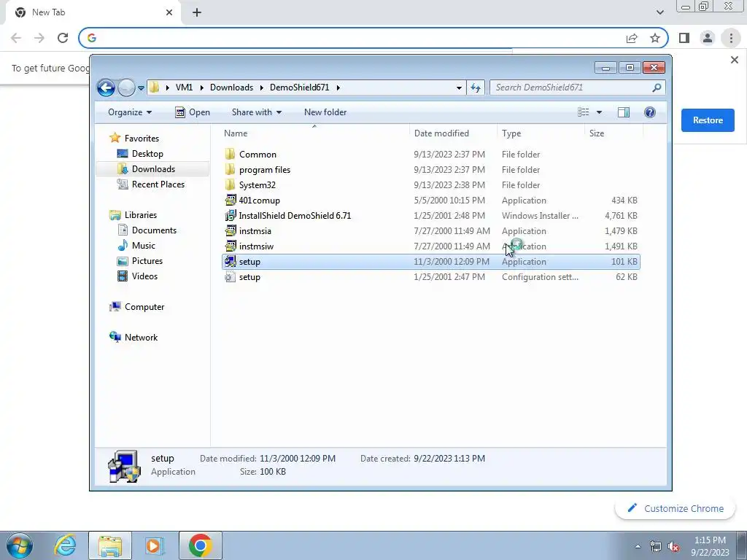Expand the arrow after DemoShield671 breadcrumb

point(338,87)
